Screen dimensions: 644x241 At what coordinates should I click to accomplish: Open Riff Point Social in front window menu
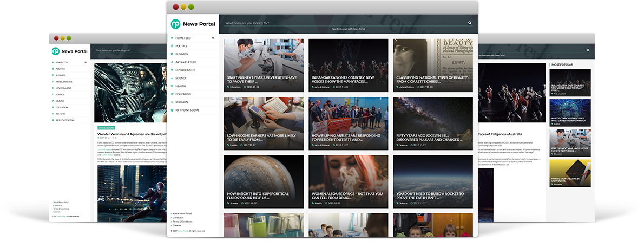(x=193, y=110)
